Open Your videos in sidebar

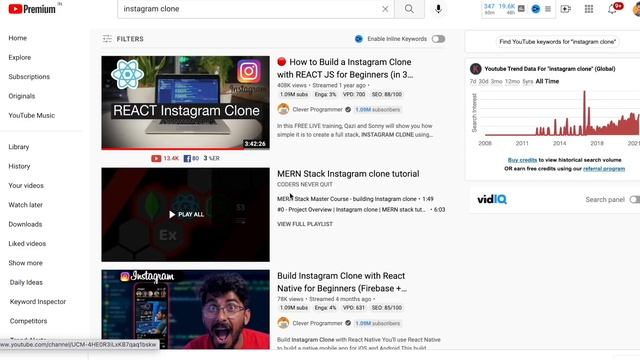tap(26, 186)
